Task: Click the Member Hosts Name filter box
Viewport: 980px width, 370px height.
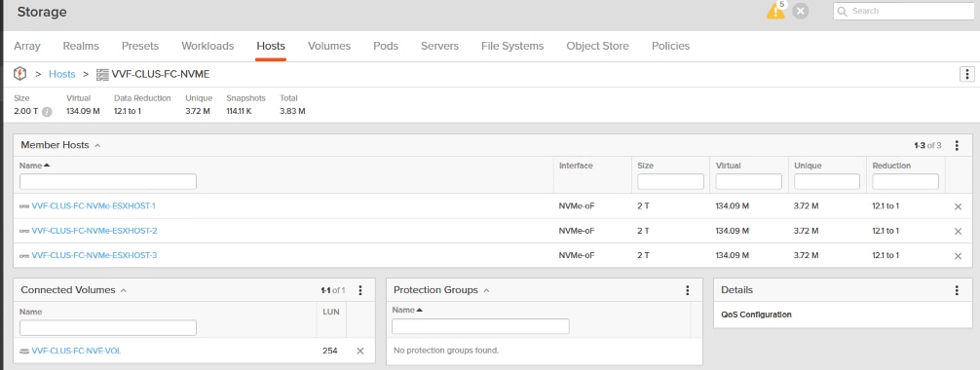Action: click(x=108, y=182)
